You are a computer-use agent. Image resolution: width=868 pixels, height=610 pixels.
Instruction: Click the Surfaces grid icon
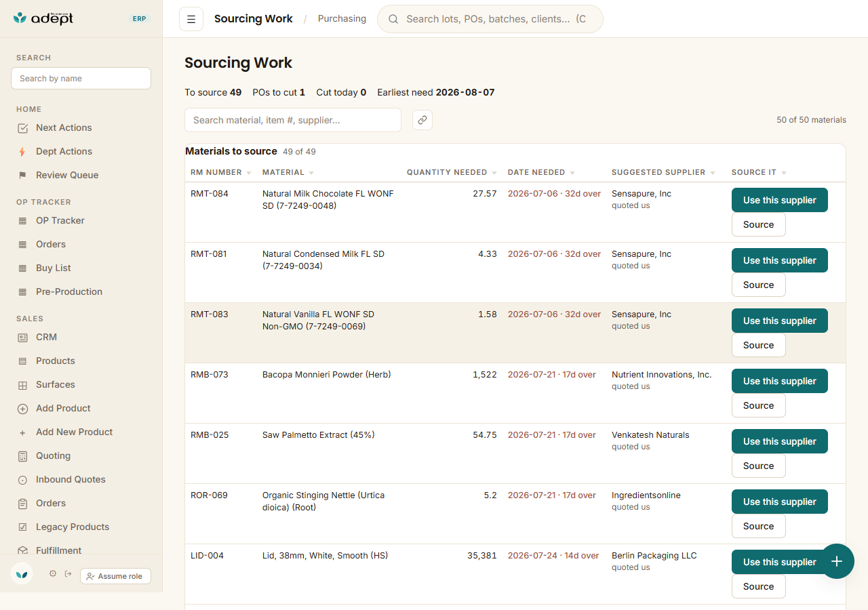(x=22, y=385)
